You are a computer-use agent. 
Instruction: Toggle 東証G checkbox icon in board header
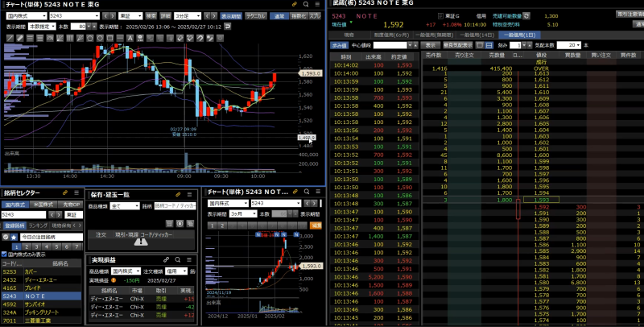440,16
